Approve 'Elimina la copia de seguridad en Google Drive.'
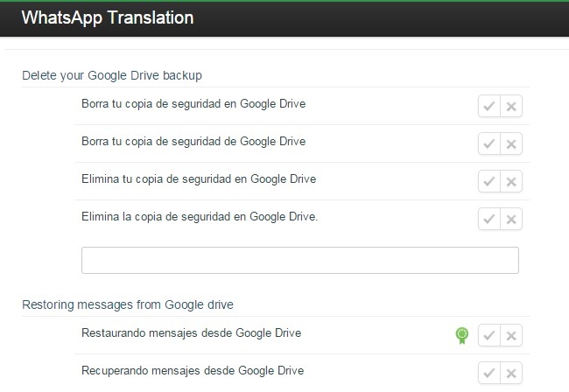Viewport: 569px width, 392px height. [x=489, y=219]
